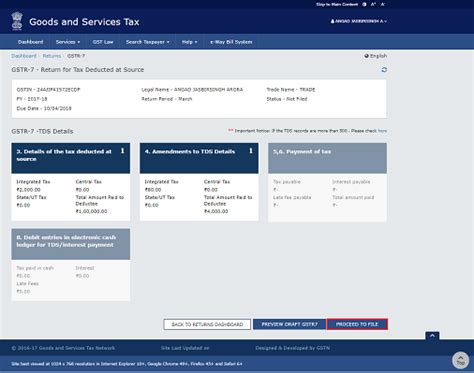Expand the Services menu
The height and width of the screenshot is (373, 474).
68,42
